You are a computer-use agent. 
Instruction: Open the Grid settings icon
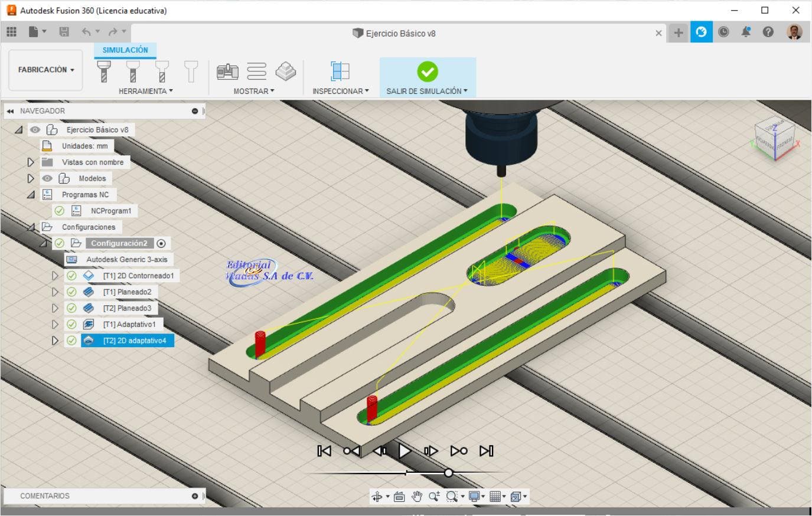[x=495, y=497]
